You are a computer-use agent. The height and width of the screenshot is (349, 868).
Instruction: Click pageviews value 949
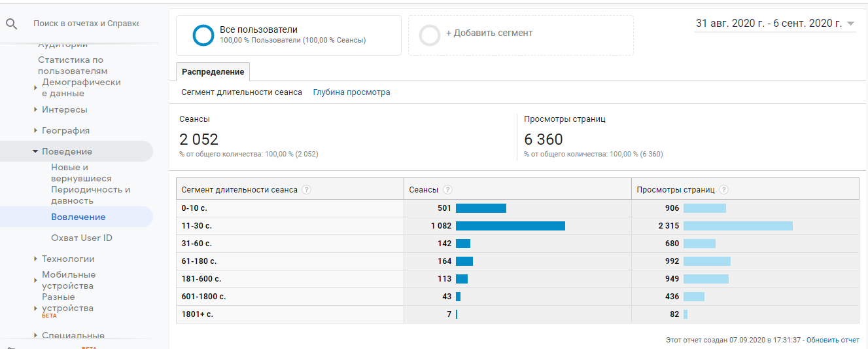[672, 279]
